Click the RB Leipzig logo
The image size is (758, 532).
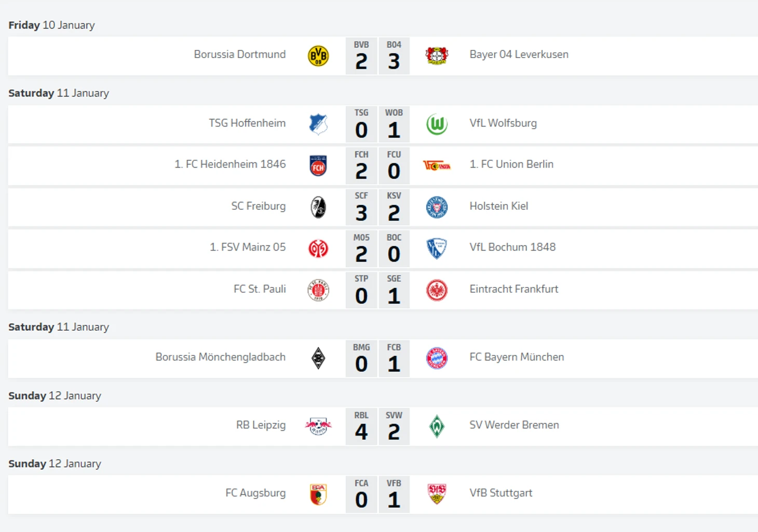(318, 426)
